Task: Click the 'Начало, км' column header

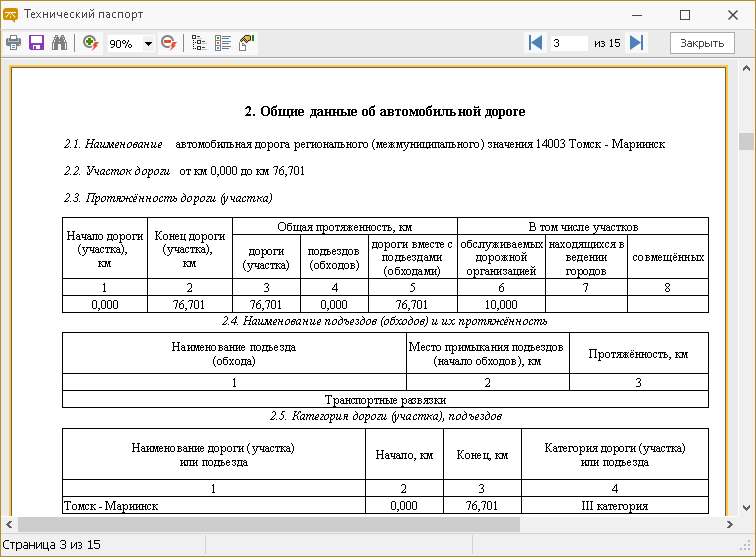Action: pyautogui.click(x=404, y=455)
